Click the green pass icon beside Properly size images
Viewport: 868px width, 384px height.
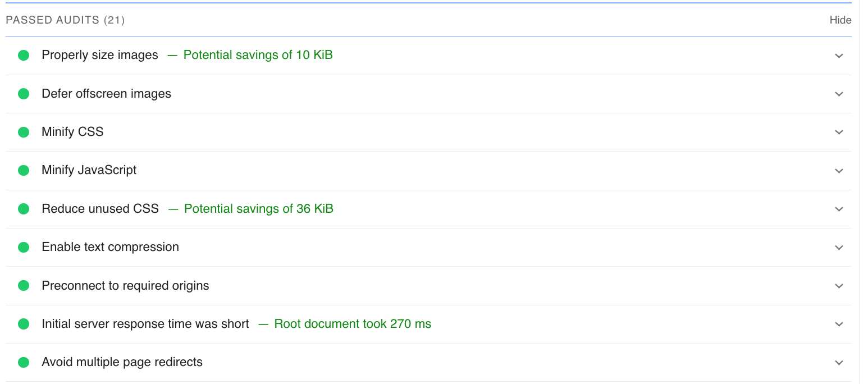point(24,54)
